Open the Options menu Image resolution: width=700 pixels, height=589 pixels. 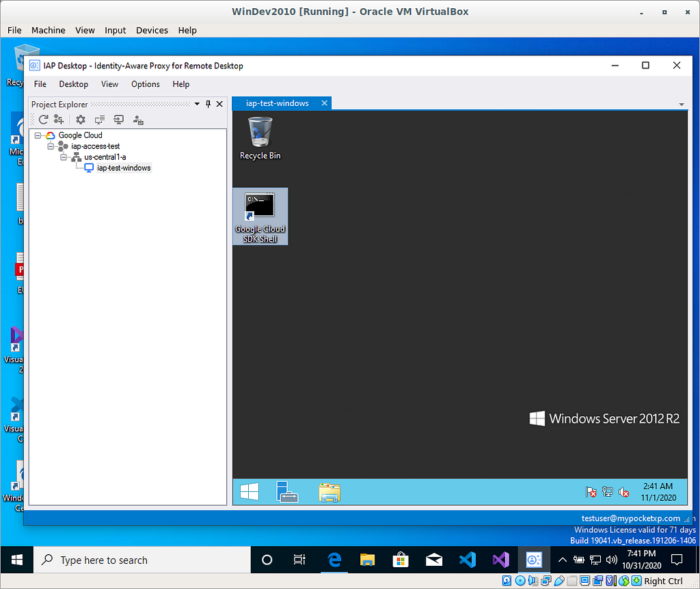pyautogui.click(x=146, y=84)
